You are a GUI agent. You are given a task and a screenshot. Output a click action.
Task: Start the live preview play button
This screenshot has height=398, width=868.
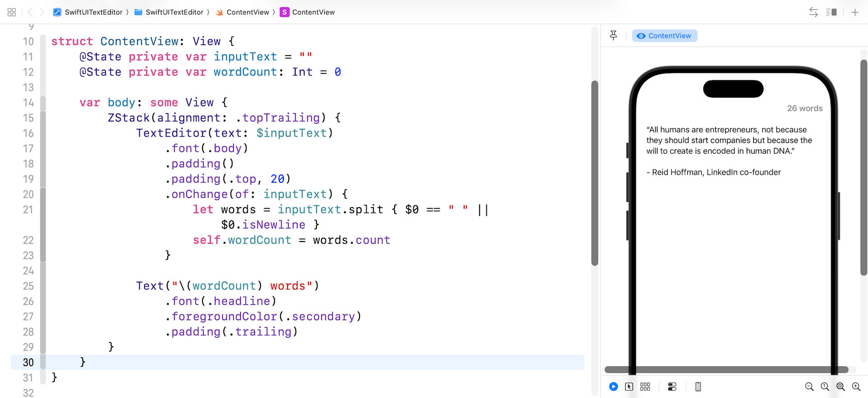613,387
